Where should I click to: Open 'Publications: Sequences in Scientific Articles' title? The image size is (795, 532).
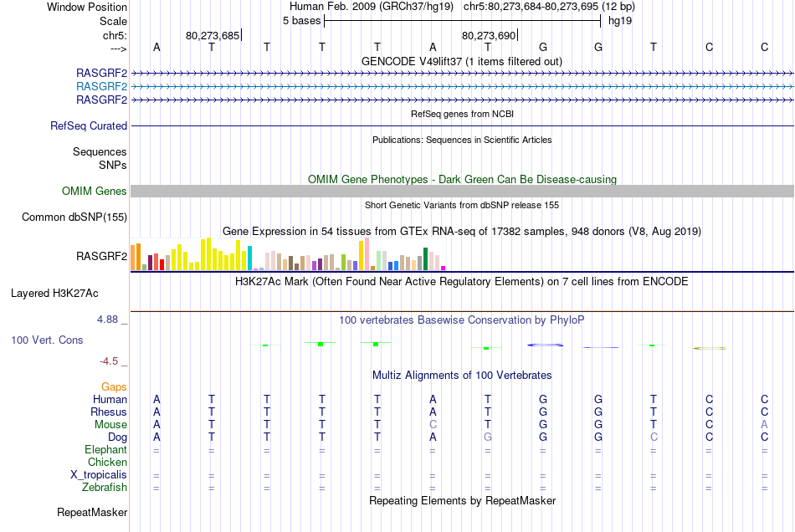click(x=462, y=140)
